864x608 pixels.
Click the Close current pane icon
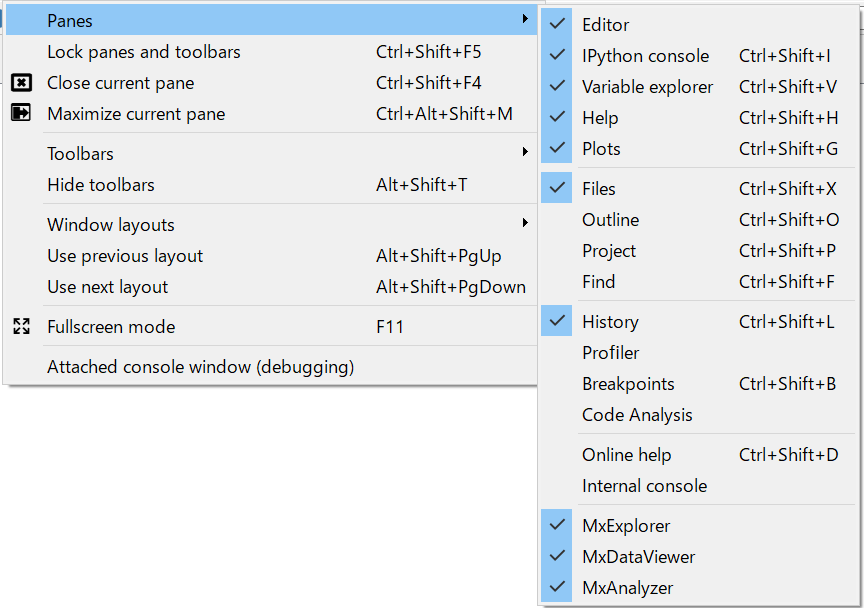coord(22,83)
